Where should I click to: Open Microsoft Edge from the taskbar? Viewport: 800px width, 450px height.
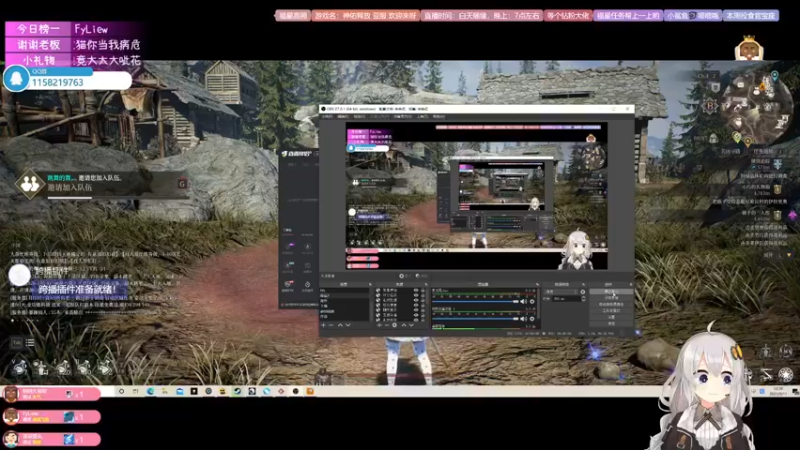[x=151, y=391]
